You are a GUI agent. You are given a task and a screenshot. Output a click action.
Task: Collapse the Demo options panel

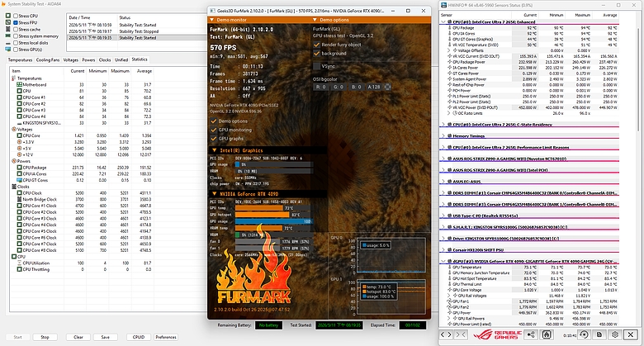(x=315, y=20)
